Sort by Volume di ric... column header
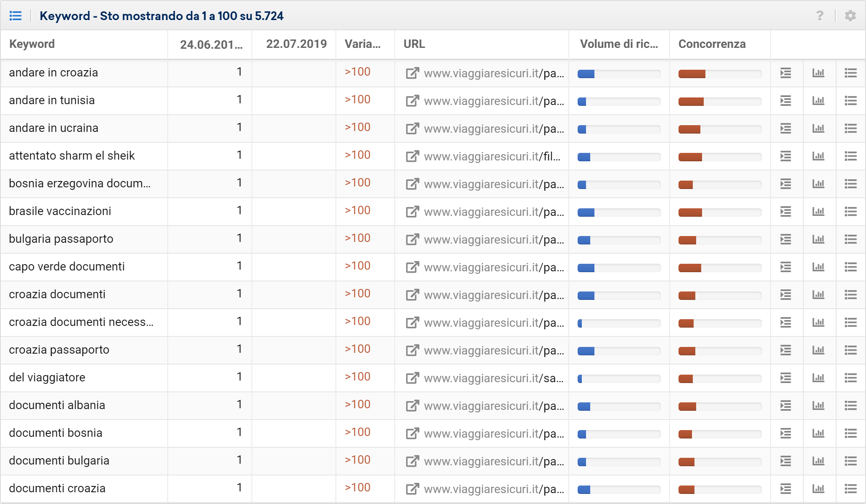866x504 pixels. [619, 44]
